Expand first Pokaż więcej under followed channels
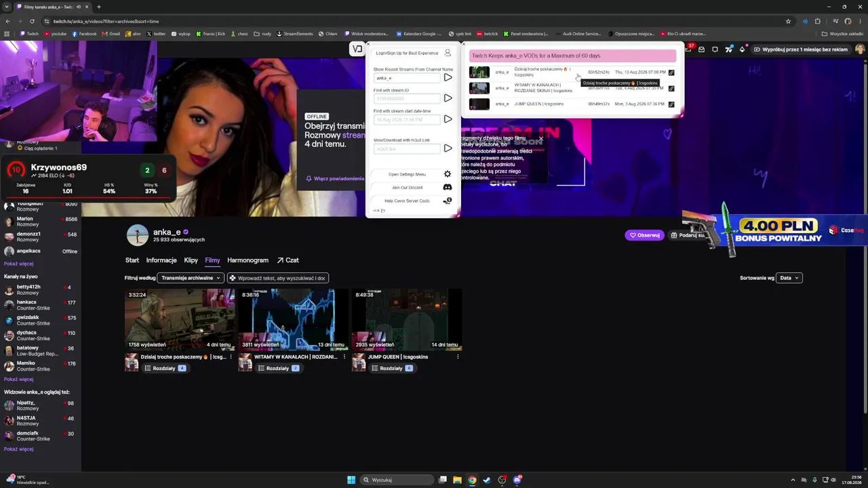This screenshot has width=868, height=488. (x=18, y=264)
